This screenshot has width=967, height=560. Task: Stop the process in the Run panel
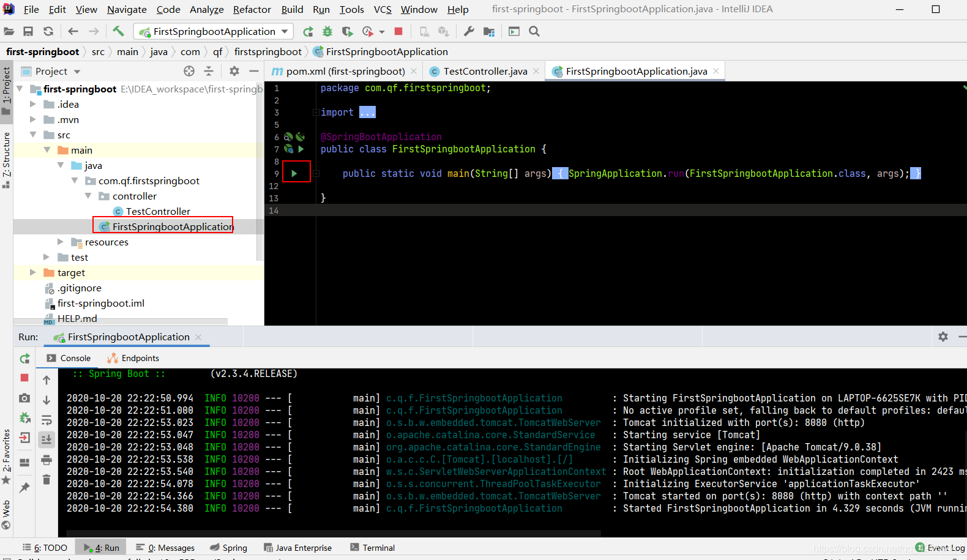click(x=24, y=378)
